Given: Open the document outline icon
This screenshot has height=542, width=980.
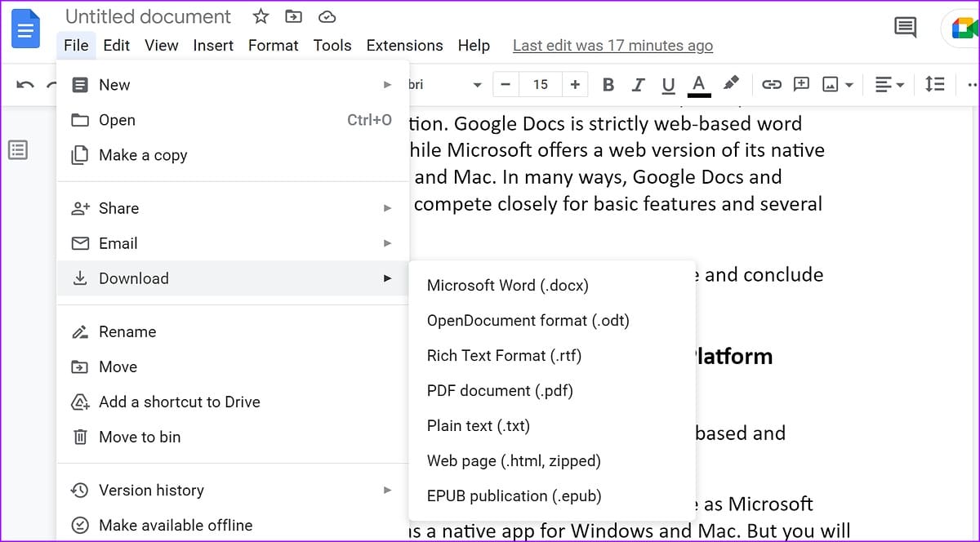Looking at the screenshot, I should pos(18,150).
